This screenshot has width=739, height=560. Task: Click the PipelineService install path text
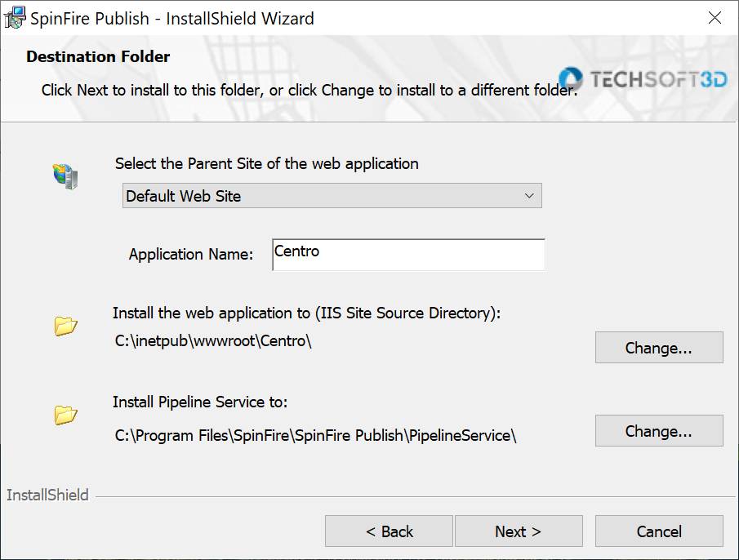(316, 435)
